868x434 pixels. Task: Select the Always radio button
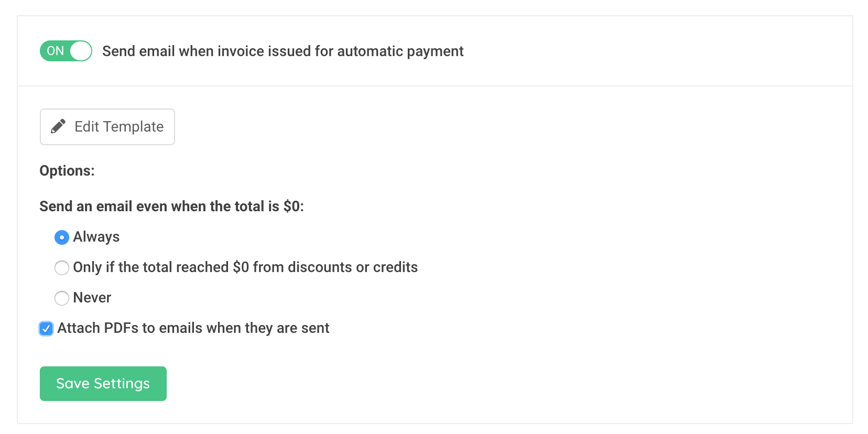(62, 237)
